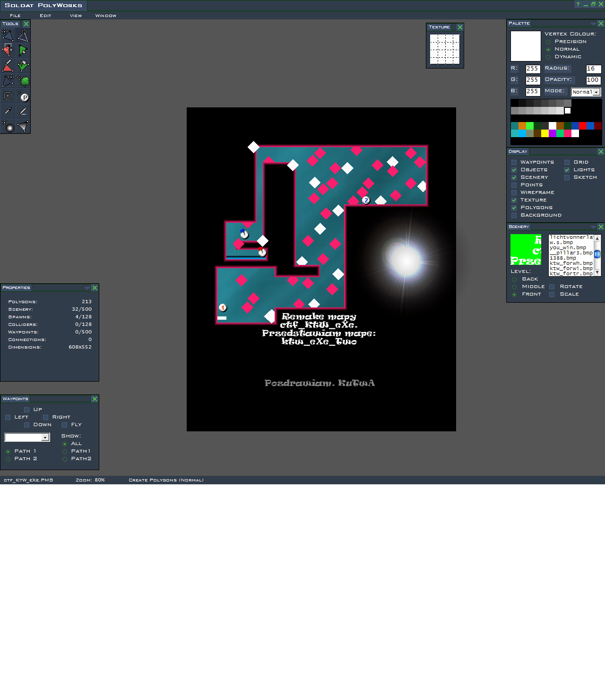Select the Precision vertex colour option
This screenshot has width=605, height=700.
coord(548,42)
